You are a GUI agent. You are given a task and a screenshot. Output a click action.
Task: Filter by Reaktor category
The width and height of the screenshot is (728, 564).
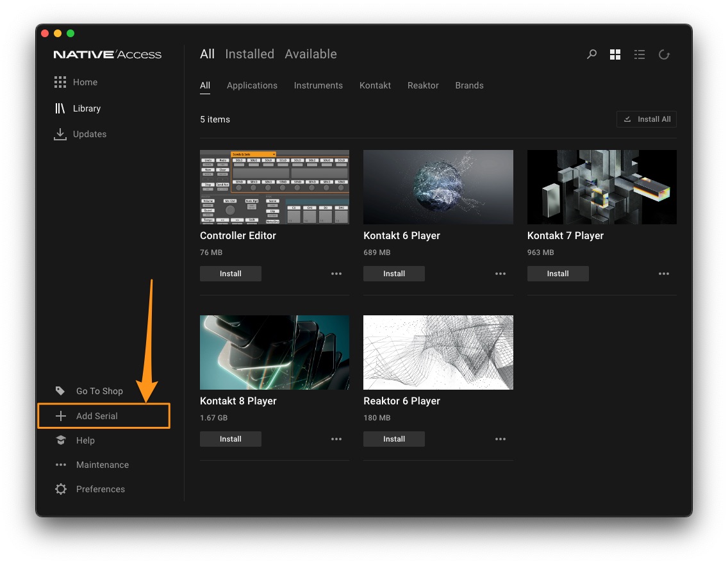click(x=423, y=85)
